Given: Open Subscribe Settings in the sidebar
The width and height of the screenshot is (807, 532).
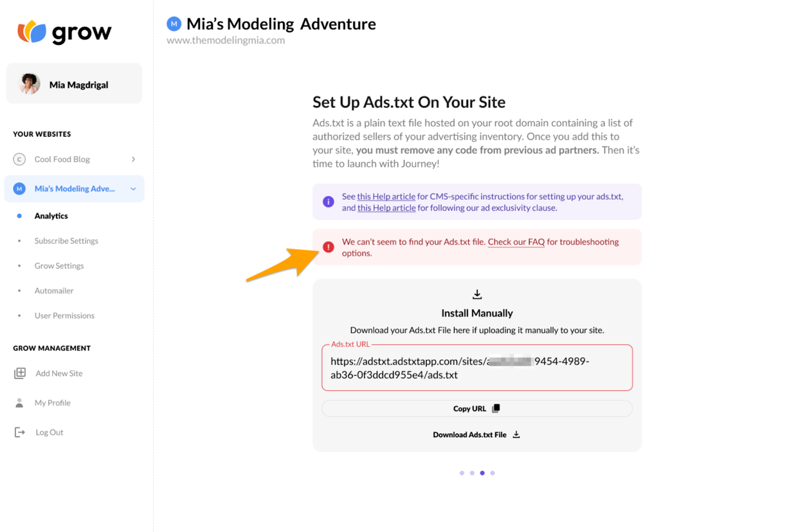Looking at the screenshot, I should (66, 241).
